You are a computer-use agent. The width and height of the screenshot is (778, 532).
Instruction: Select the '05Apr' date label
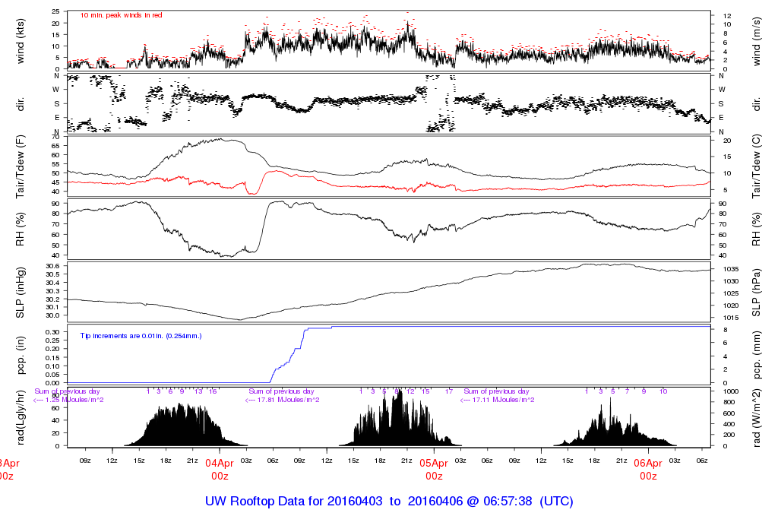434,464
